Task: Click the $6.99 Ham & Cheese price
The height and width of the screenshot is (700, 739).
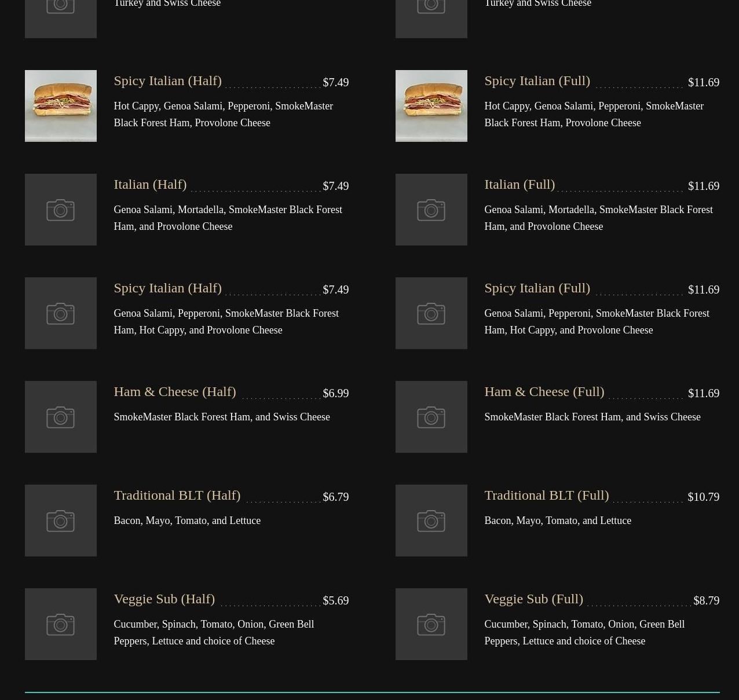Action: point(335,393)
